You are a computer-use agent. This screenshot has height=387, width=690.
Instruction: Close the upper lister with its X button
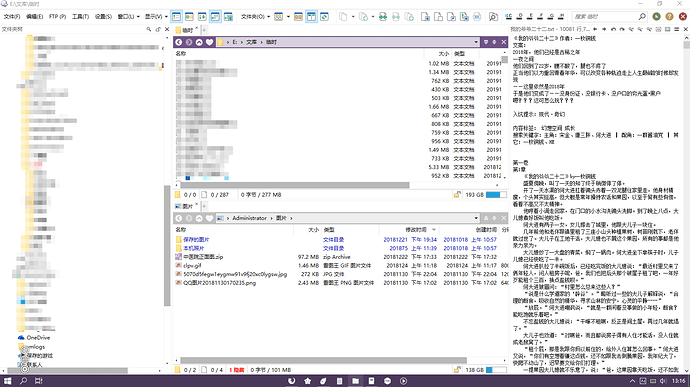click(x=504, y=42)
